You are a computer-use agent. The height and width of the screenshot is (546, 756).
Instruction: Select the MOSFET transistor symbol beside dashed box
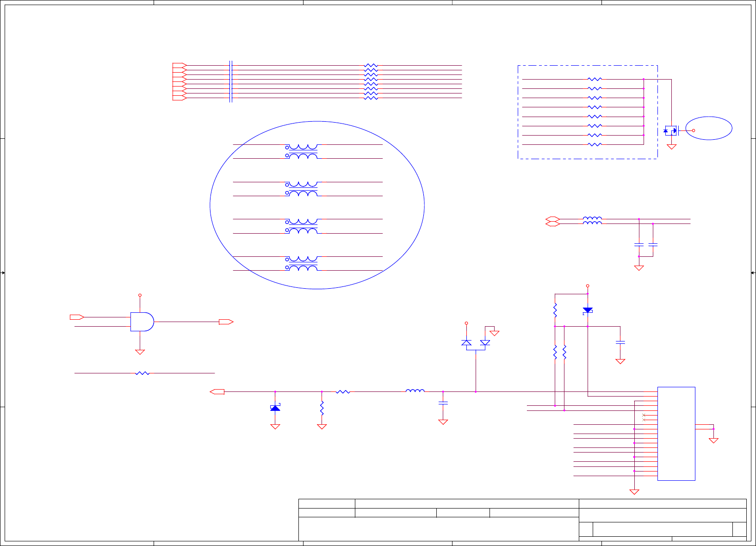pyautogui.click(x=671, y=130)
